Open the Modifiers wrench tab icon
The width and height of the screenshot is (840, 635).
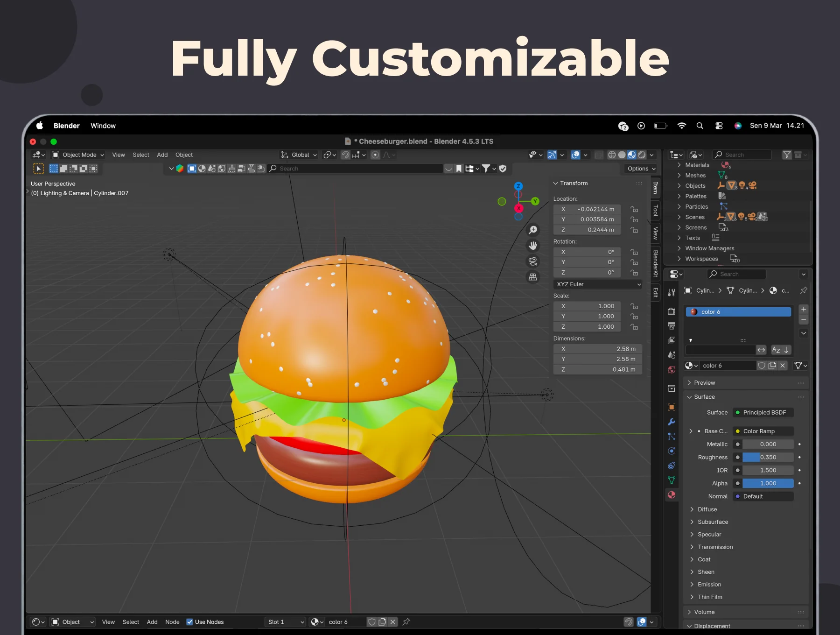coord(672,422)
